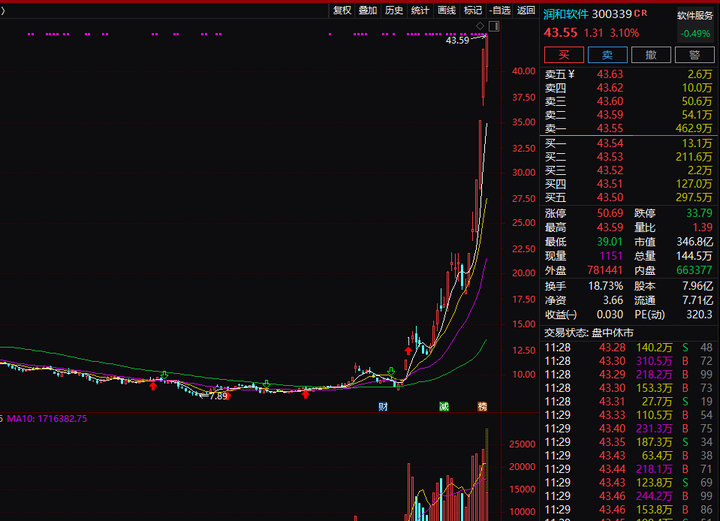Click the MA10: 1716382.75 volume indicator label
This screenshot has width=720, height=521.
[47, 419]
